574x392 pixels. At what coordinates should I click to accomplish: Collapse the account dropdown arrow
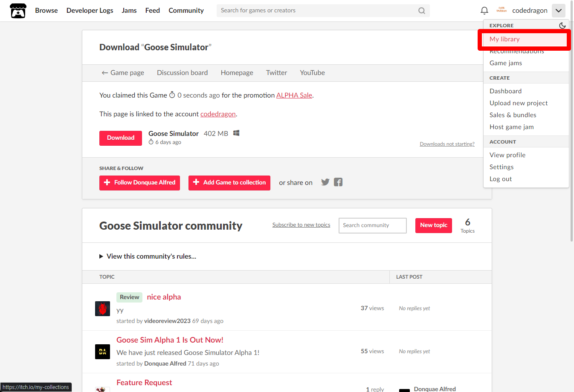tap(559, 11)
